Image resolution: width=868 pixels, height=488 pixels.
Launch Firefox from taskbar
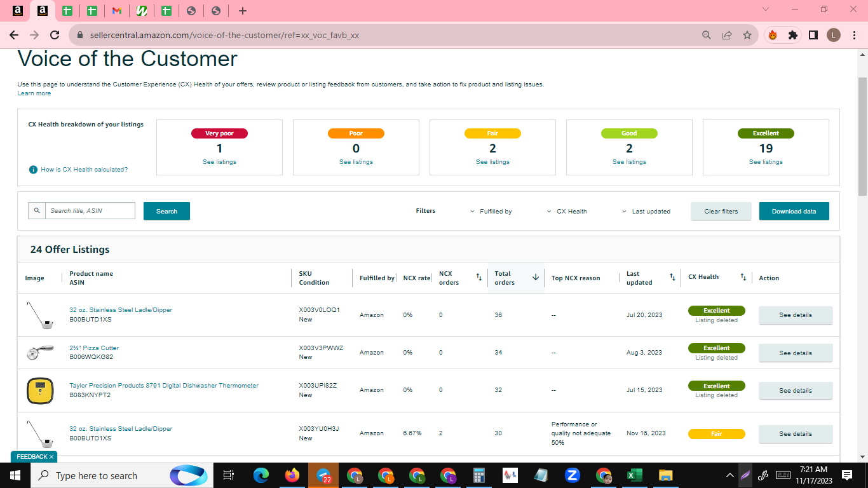point(292,475)
